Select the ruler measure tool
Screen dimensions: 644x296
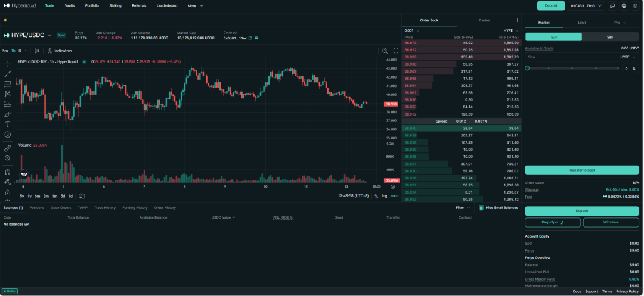[x=7, y=148]
